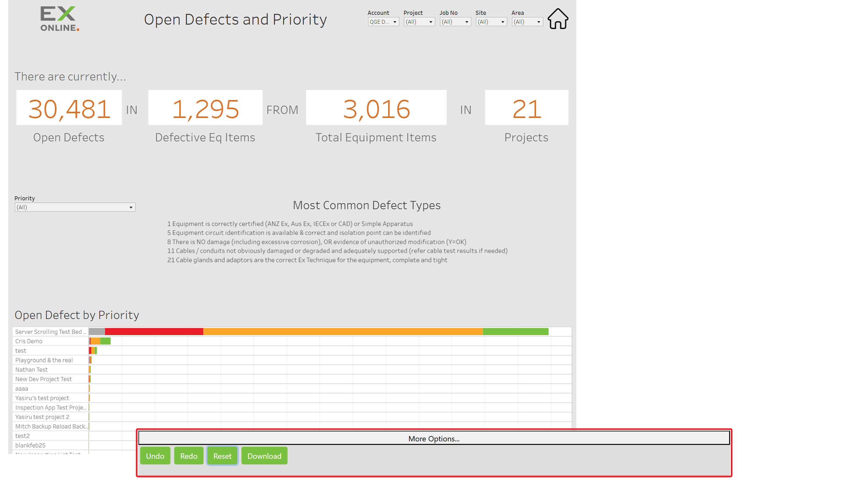Open the Job No filter dropdown
This screenshot has width=868, height=478.
(455, 21)
